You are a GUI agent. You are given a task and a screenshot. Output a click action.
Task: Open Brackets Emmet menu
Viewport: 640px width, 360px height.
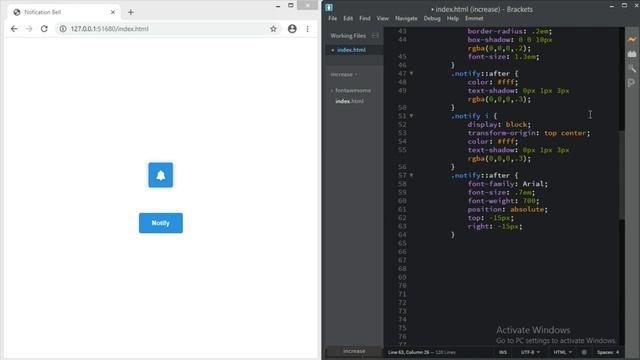(474, 18)
